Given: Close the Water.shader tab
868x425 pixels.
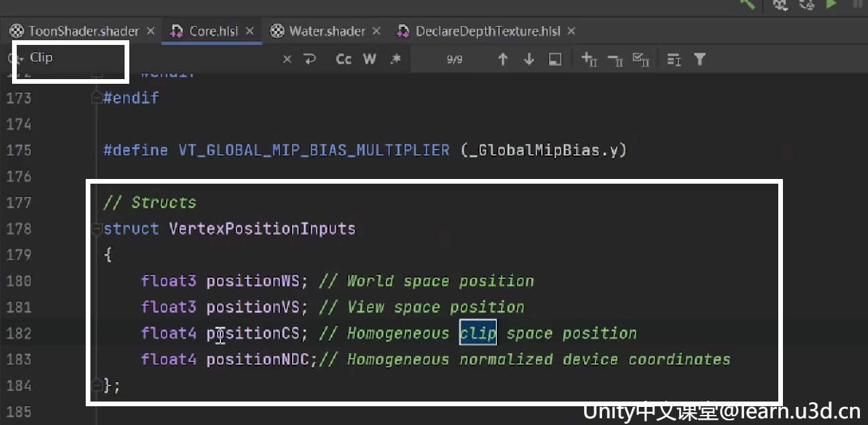Looking at the screenshot, I should point(376,31).
